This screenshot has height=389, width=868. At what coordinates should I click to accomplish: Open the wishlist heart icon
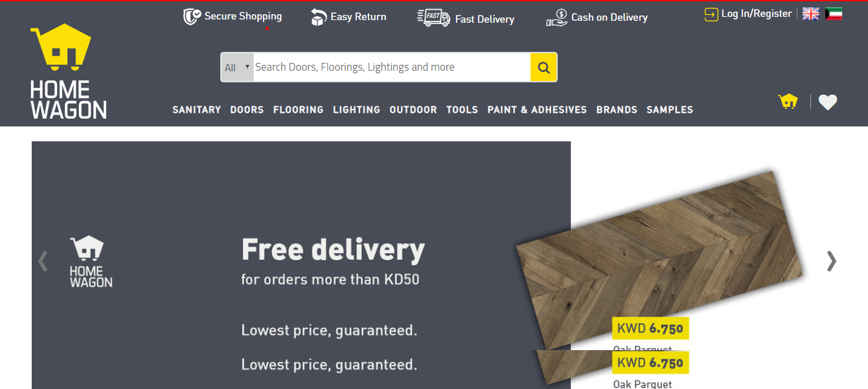tap(827, 102)
